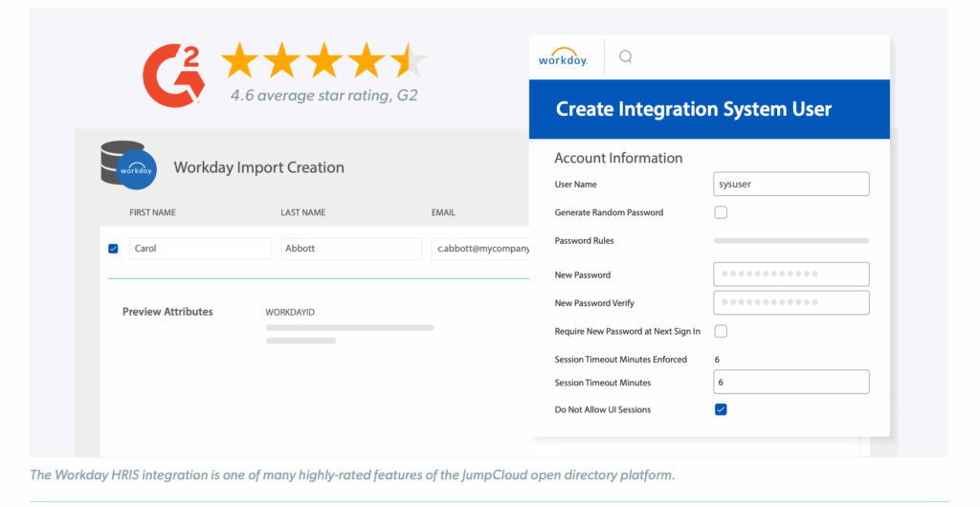Image resolution: width=980 pixels, height=507 pixels.
Task: Click the red G2 logo
Action: 173,73
